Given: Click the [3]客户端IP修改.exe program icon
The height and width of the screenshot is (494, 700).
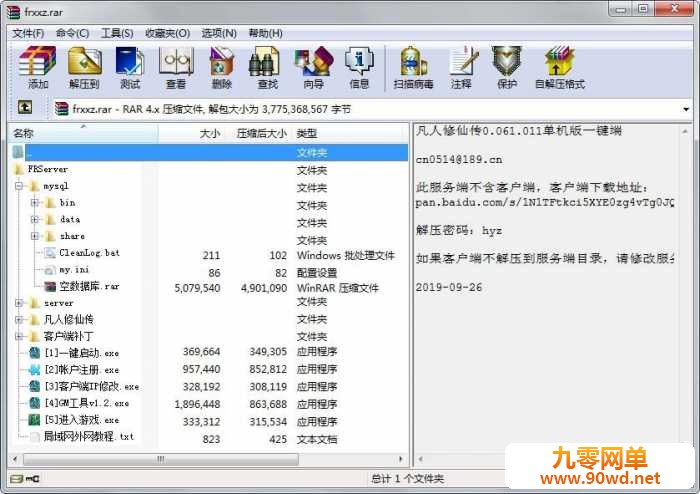Looking at the screenshot, I should click(x=34, y=386).
